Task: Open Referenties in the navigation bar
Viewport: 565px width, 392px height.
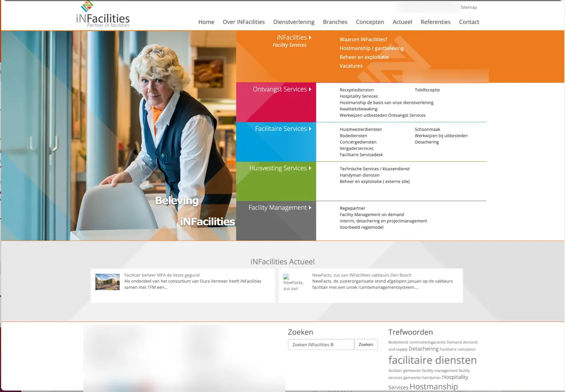Action: click(x=435, y=22)
